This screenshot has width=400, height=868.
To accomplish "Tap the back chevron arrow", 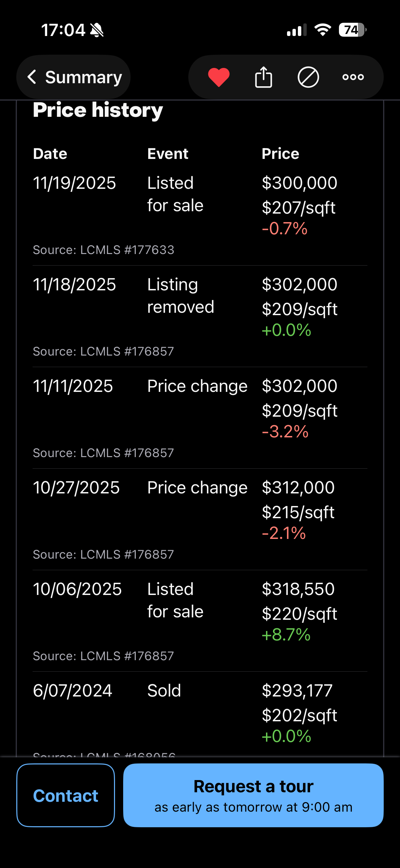I will [x=32, y=77].
